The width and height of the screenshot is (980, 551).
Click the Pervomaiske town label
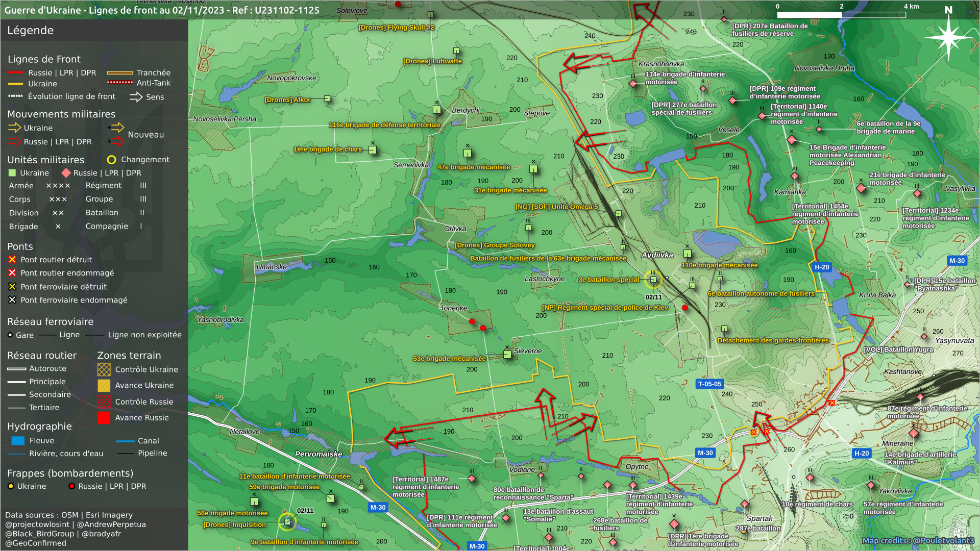(x=318, y=454)
